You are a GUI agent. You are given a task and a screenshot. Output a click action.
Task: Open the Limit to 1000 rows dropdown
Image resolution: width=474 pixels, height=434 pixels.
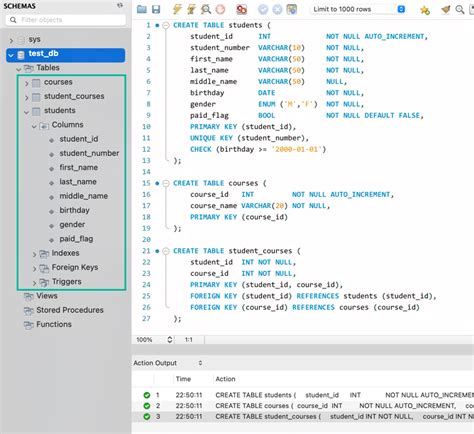359,9
